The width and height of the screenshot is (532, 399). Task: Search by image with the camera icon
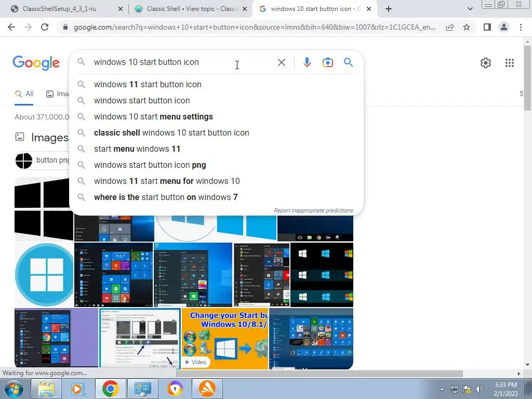328,62
